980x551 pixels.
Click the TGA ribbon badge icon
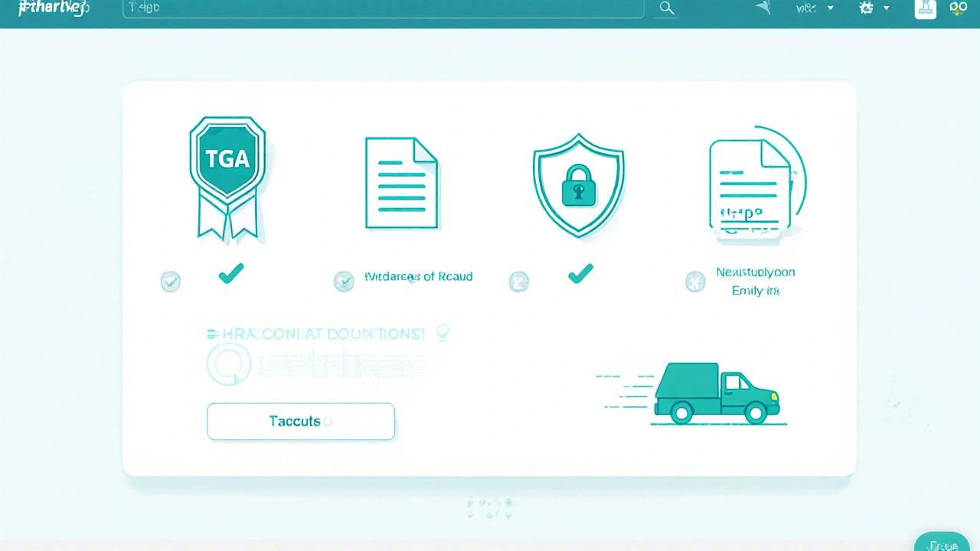pos(227,176)
